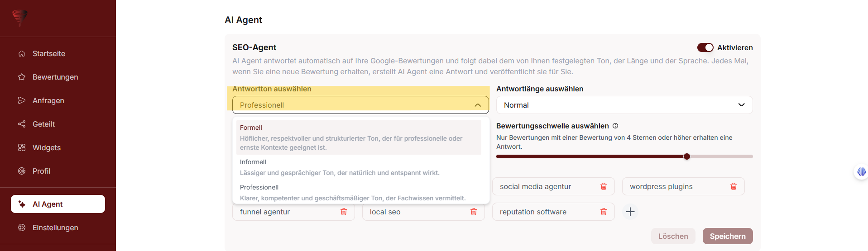Remove the local seo keyword
This screenshot has width=868, height=251.
click(473, 212)
